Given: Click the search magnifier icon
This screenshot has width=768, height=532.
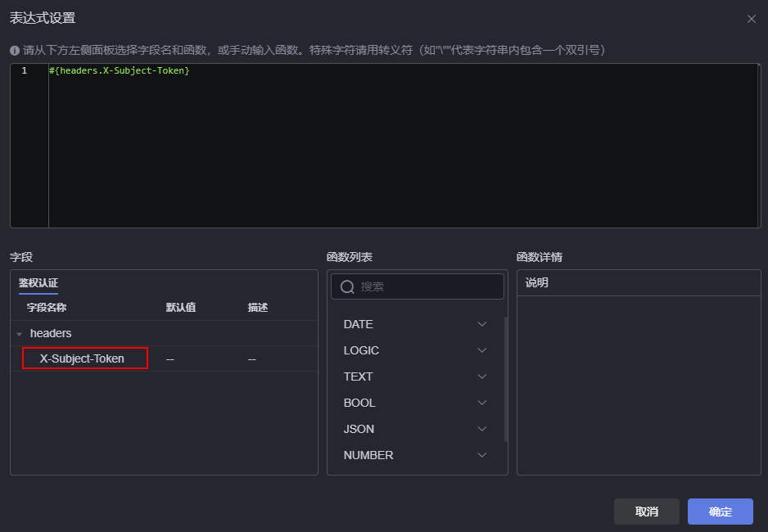Looking at the screenshot, I should (x=347, y=286).
